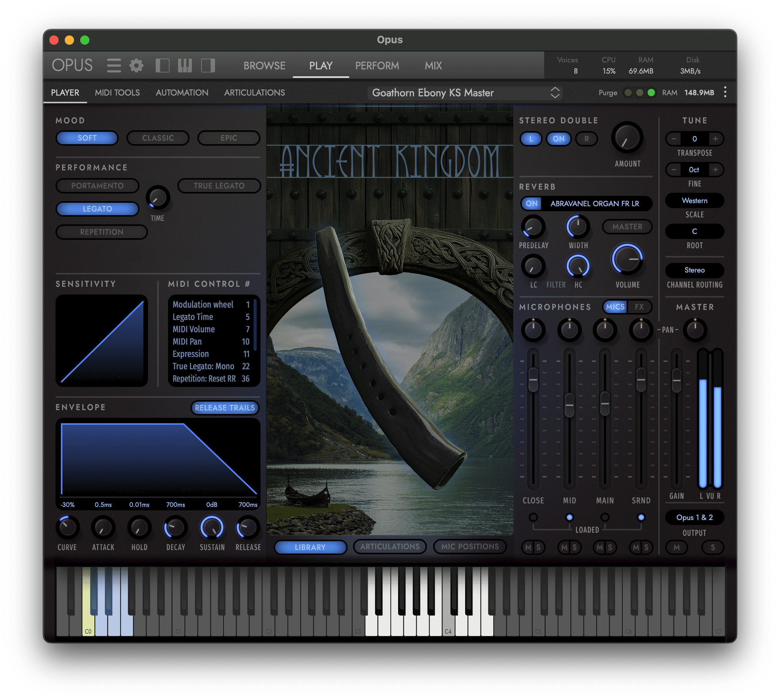Adjust the envelope Hold knob
The height and width of the screenshot is (700, 780).
pyautogui.click(x=139, y=527)
